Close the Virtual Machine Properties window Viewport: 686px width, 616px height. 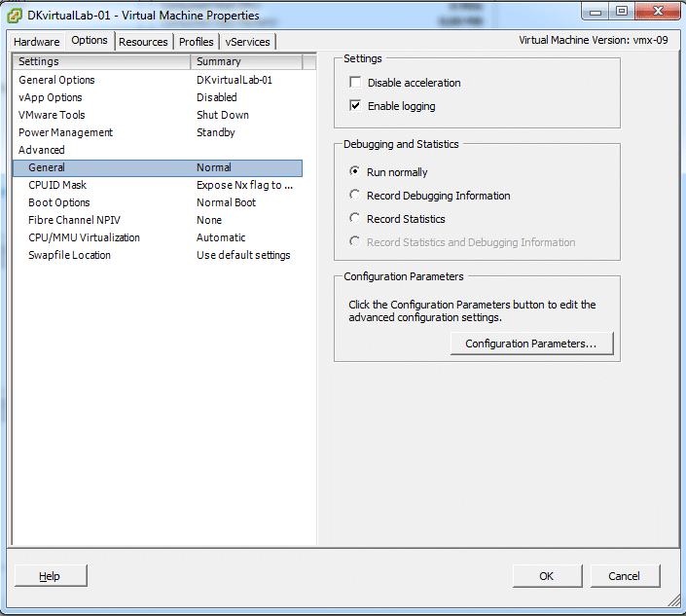pos(658,12)
